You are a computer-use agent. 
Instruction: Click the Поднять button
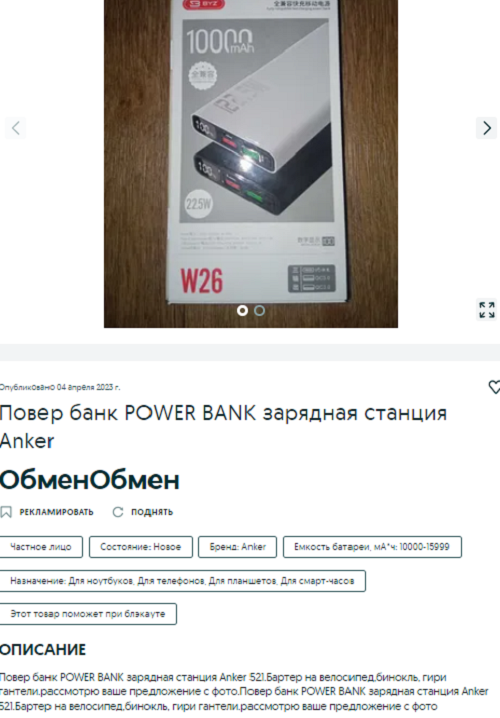coord(143,512)
